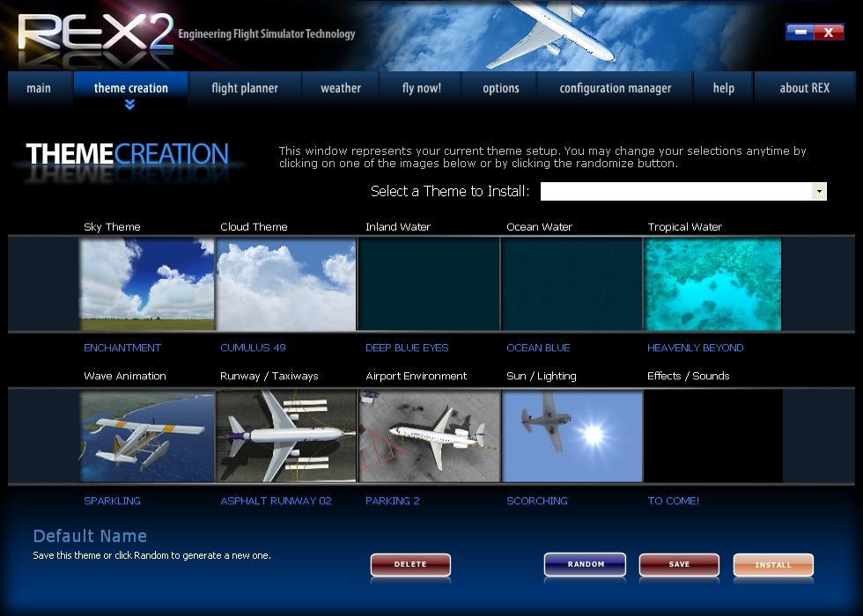Click the Wave Animation heading
Image resolution: width=863 pixels, height=616 pixels.
pos(125,376)
